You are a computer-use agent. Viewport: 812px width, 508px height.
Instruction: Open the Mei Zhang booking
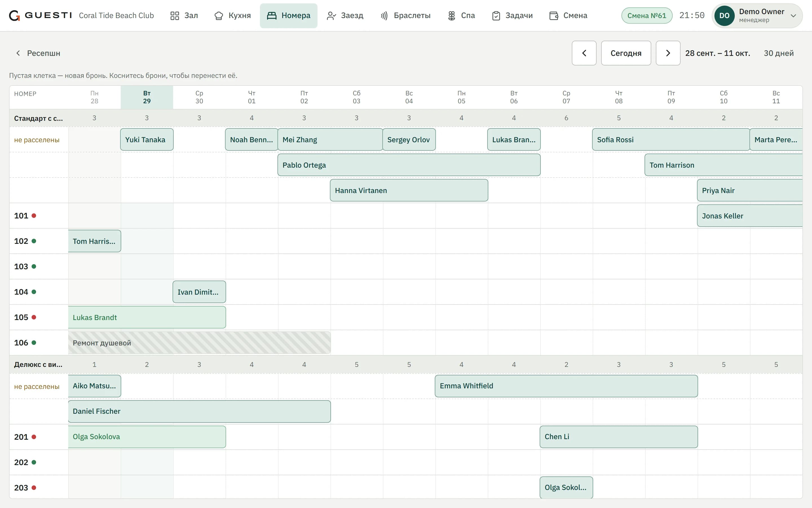[x=330, y=139]
